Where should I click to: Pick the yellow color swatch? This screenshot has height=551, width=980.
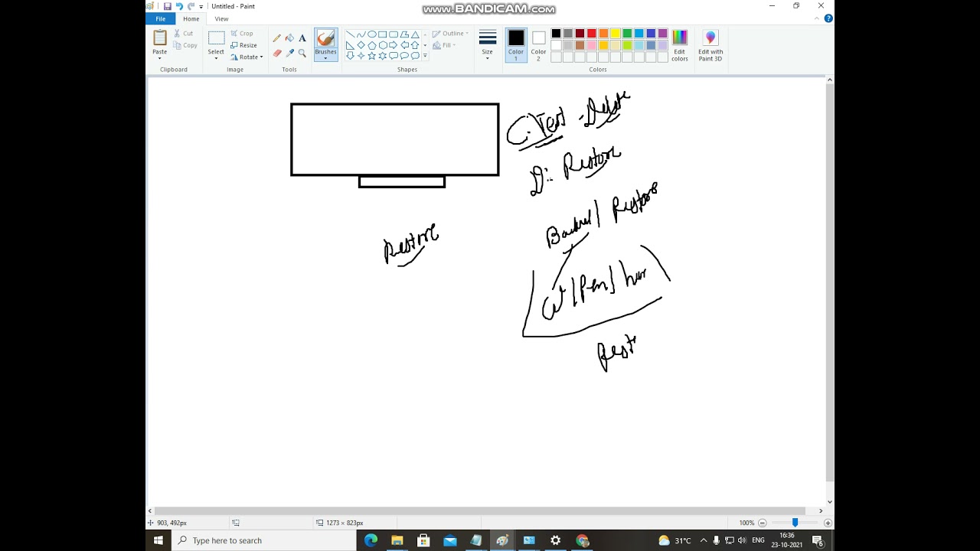[x=615, y=34]
